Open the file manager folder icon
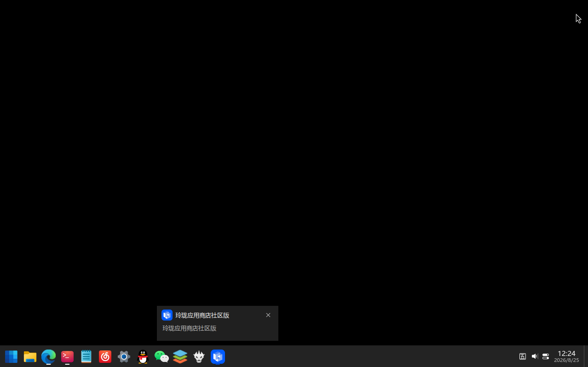The height and width of the screenshot is (367, 588). 30,356
